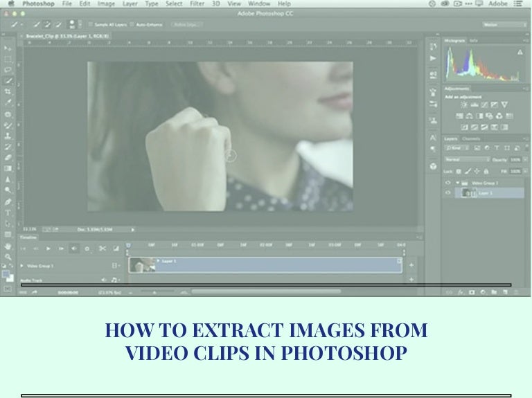Split clip at playhead with scissors
Image resolution: width=532 pixels, height=398 pixels.
102,248
